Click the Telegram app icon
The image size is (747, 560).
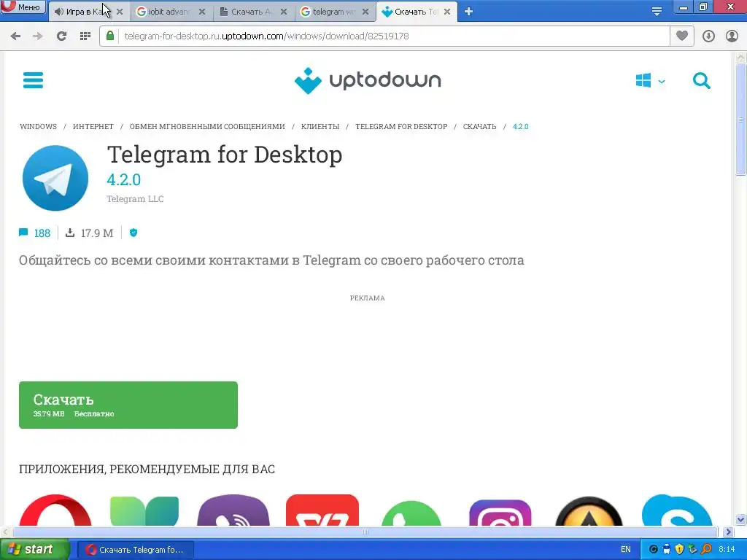click(55, 178)
